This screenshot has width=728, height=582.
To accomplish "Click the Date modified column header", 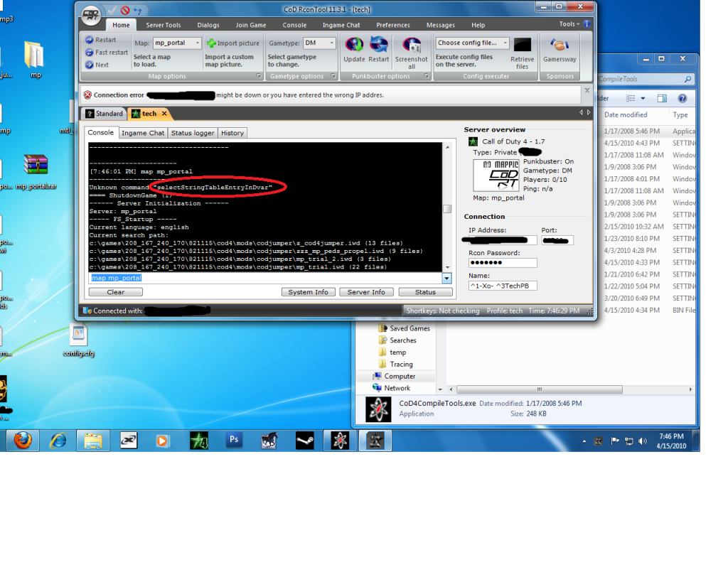I will (x=626, y=114).
